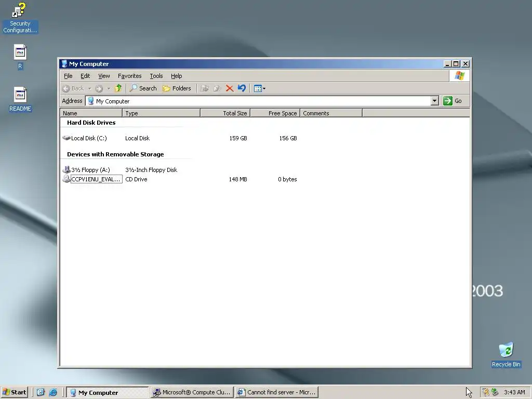Sort by the Free Space column
532x399 pixels.
275,113
